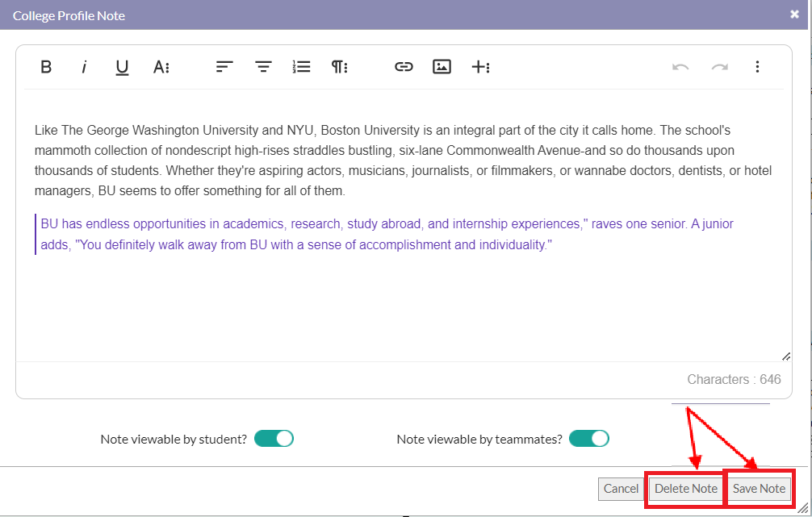Select the left align icon
The height and width of the screenshot is (517, 812).
pyautogui.click(x=224, y=67)
